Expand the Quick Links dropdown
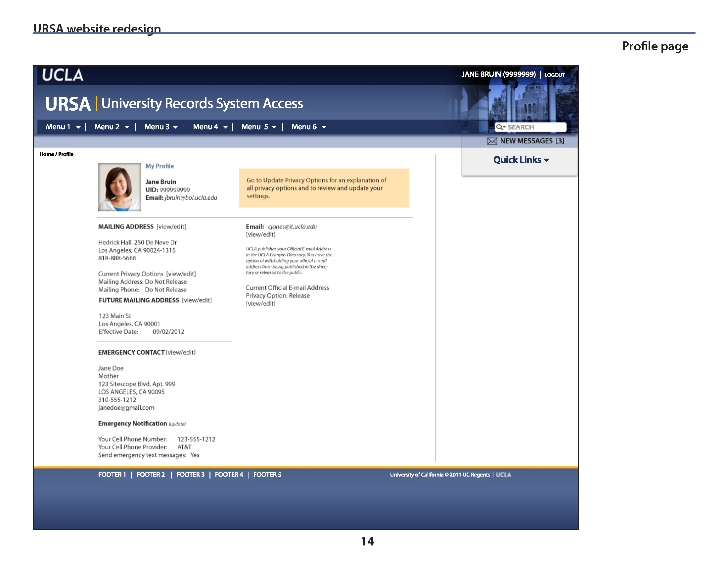The image size is (728, 563). click(x=521, y=160)
